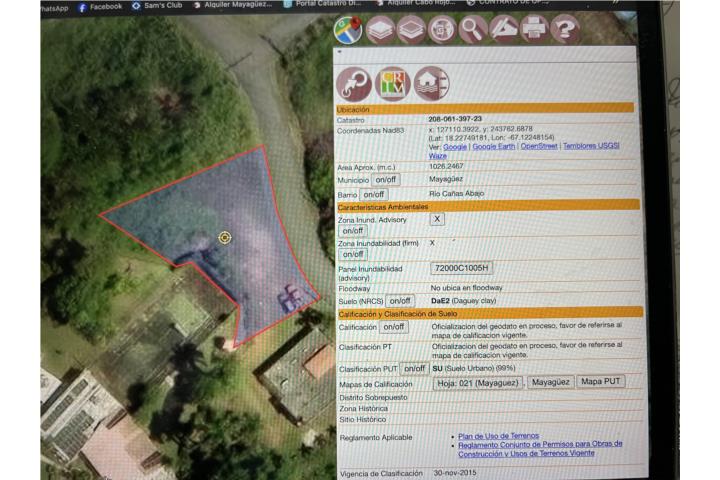
Task: Click the Coordenadas Nad83 label
Action: [x=371, y=131]
